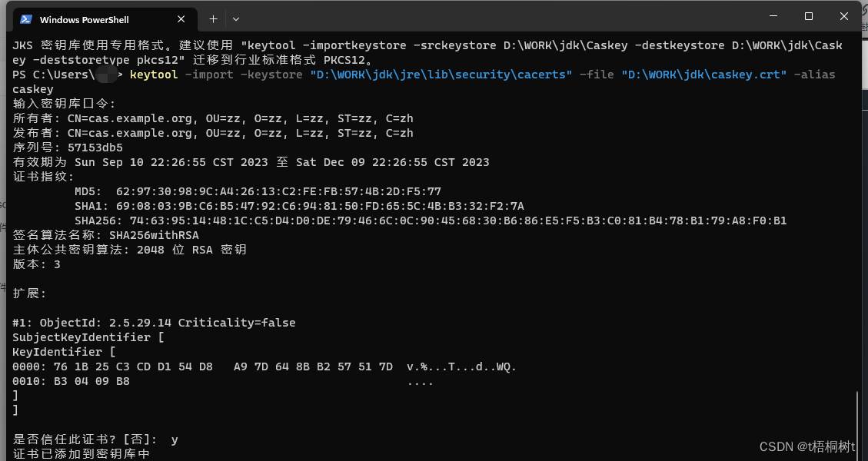
Task: Click the trust certificate prompt line
Action: coord(95,439)
